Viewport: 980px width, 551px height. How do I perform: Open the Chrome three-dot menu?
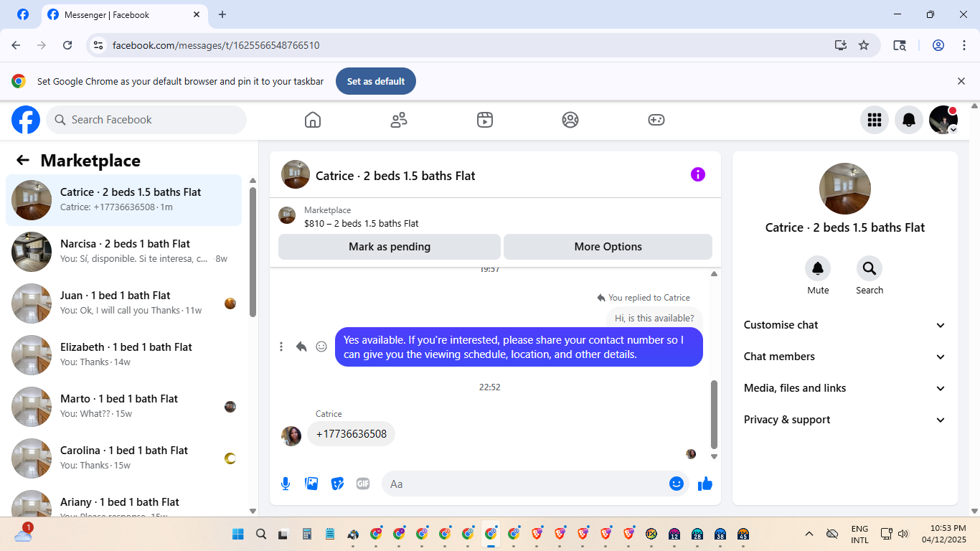(x=964, y=45)
